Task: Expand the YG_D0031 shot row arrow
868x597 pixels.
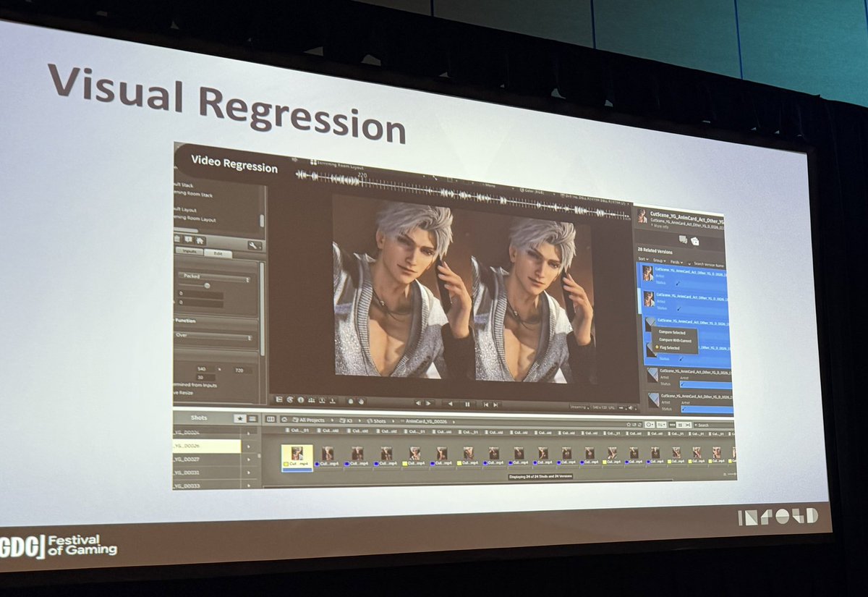Action: (x=248, y=473)
